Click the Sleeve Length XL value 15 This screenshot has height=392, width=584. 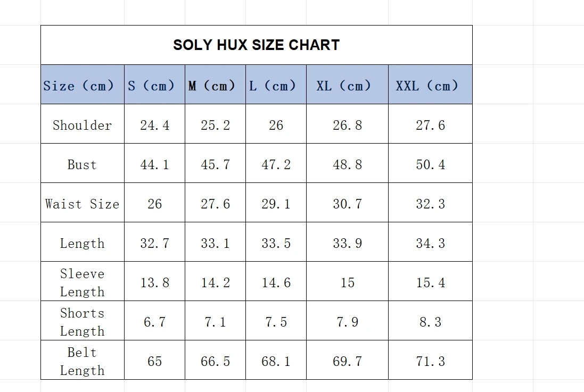pyautogui.click(x=347, y=282)
